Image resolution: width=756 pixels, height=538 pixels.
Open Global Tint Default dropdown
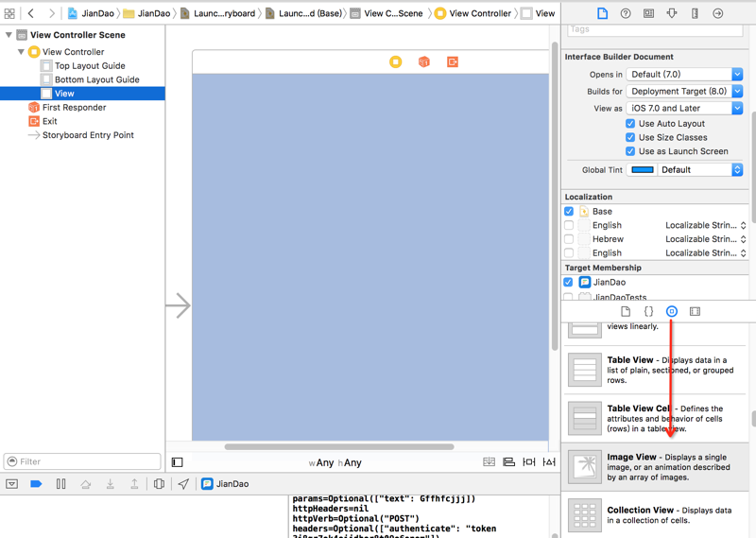tap(699, 170)
